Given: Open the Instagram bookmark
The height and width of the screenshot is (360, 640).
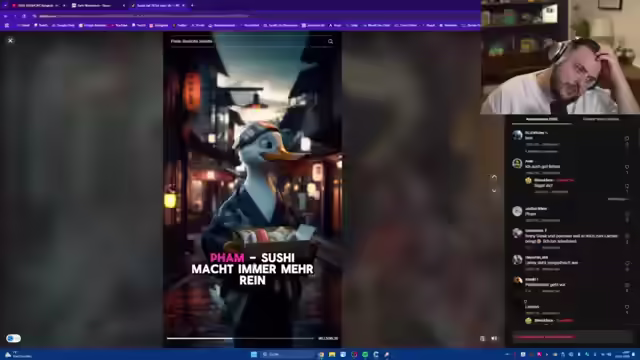Looking at the screenshot, I should (159, 25).
